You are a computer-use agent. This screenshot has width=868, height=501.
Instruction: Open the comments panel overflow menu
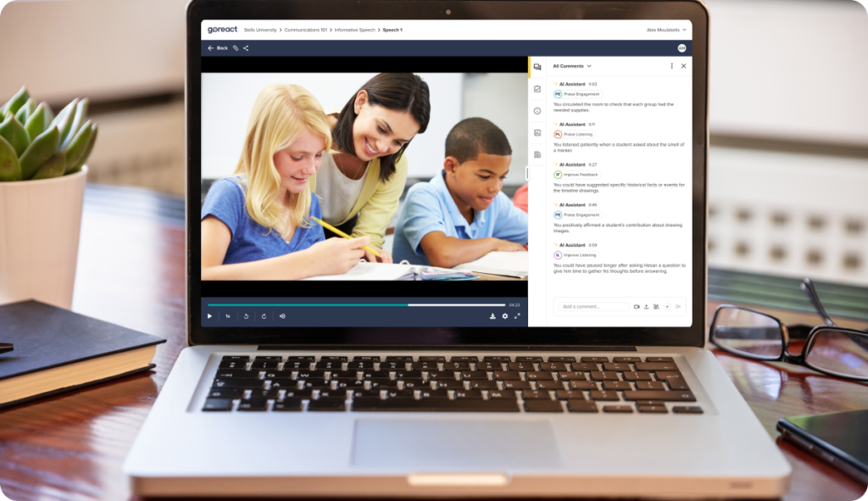pos(672,65)
